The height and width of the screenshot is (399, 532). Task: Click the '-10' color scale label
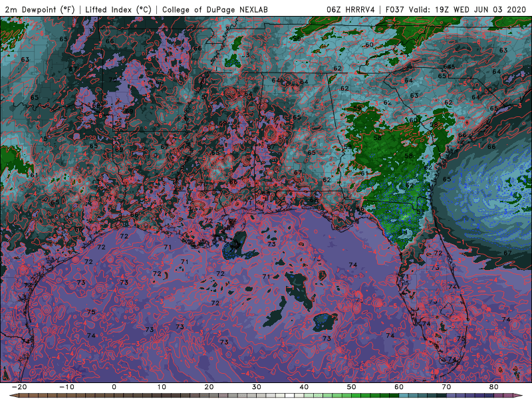pos(66,387)
